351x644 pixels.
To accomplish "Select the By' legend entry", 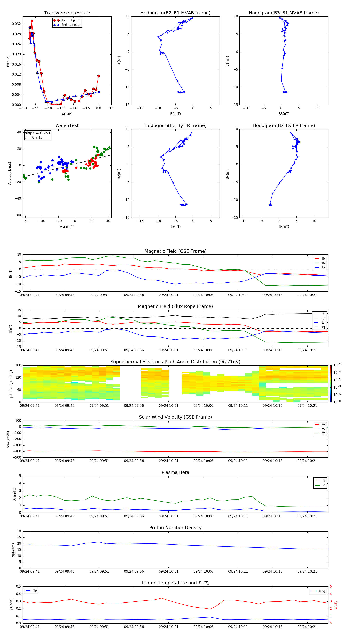I will (320, 318).
